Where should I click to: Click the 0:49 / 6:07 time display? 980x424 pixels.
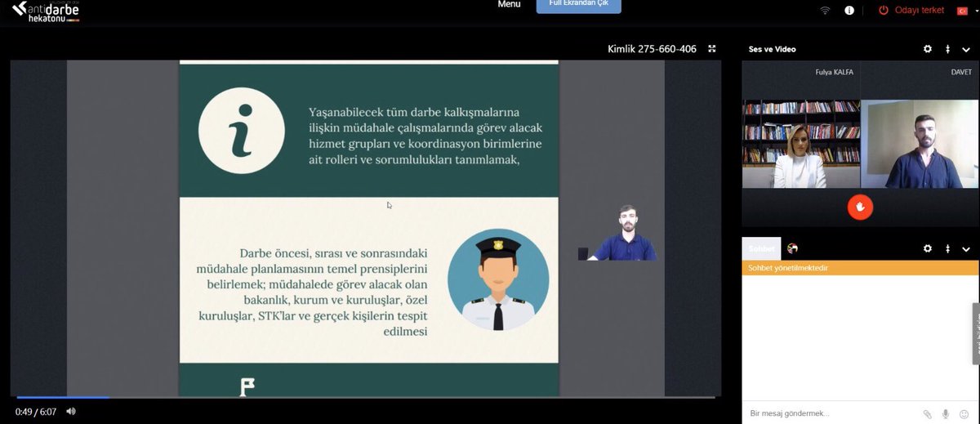(x=36, y=412)
